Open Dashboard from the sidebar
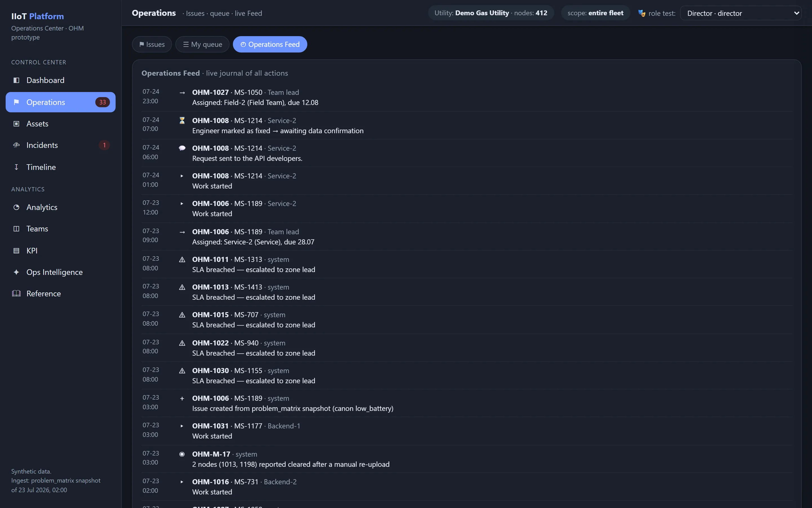 tap(60, 80)
